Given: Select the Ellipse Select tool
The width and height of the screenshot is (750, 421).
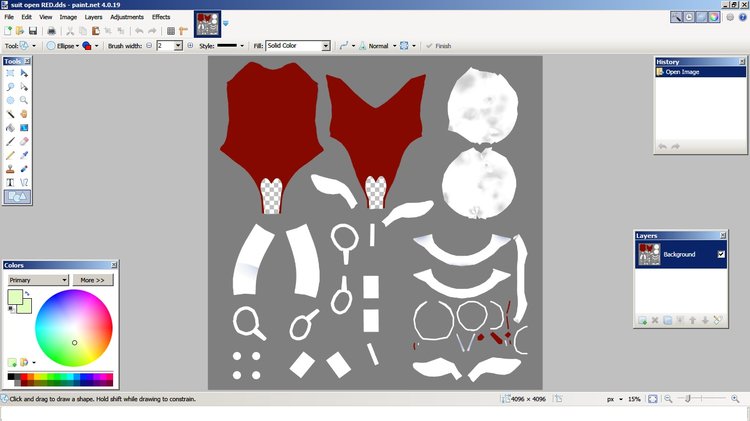Looking at the screenshot, I should 10,100.
